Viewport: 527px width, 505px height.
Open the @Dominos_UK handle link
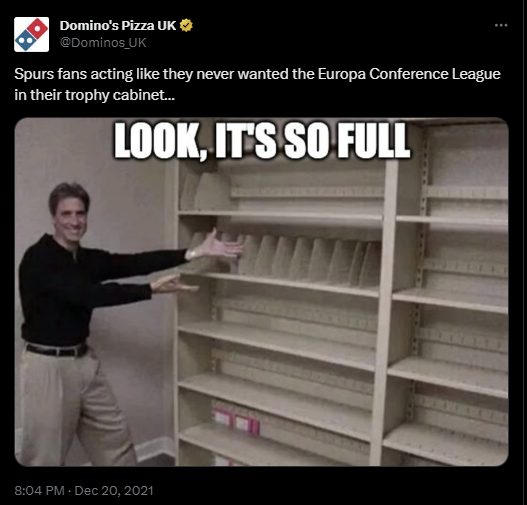103,43
